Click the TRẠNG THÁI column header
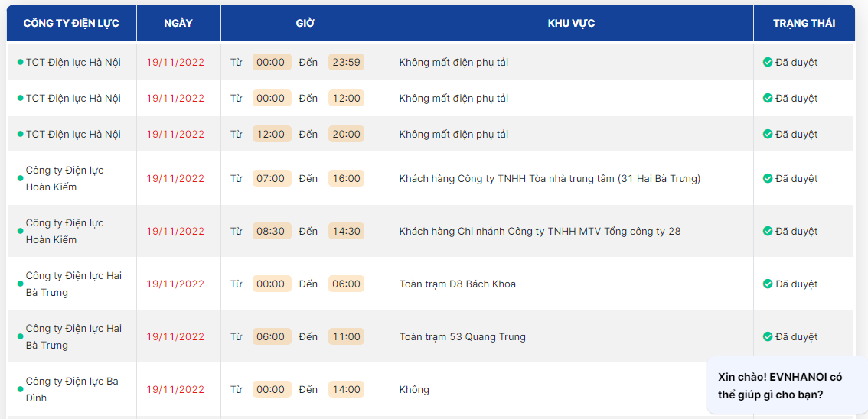The width and height of the screenshot is (868, 419). tap(804, 23)
